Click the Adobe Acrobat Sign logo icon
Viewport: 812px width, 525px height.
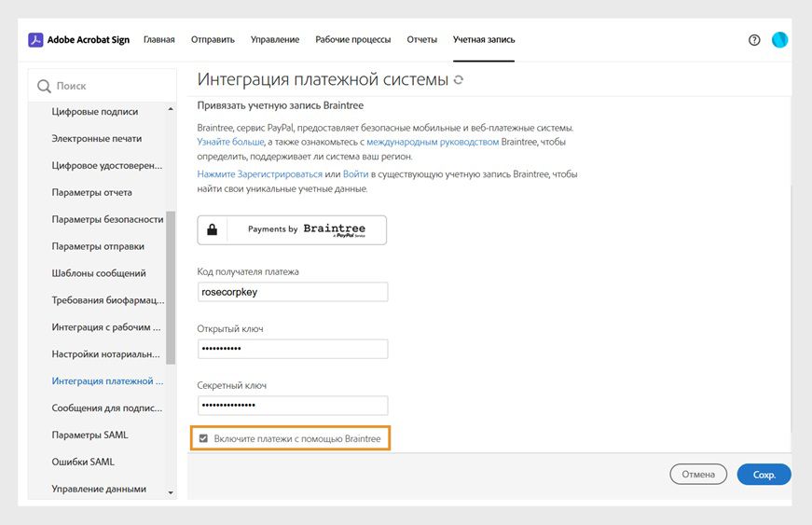click(35, 40)
